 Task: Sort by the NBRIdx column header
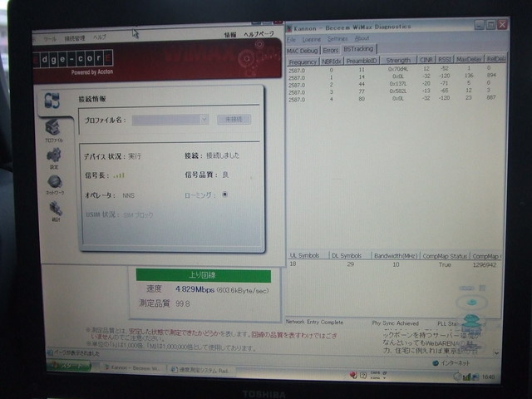(332, 62)
